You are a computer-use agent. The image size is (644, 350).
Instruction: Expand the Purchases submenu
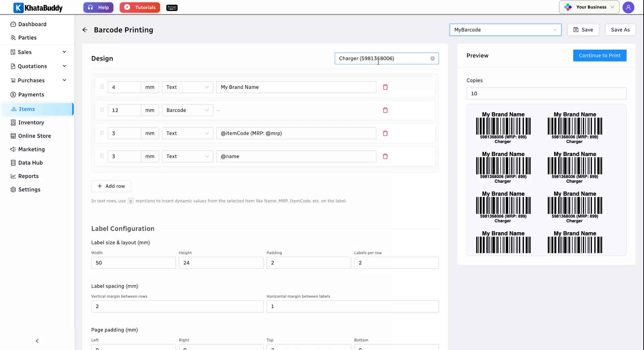click(64, 80)
